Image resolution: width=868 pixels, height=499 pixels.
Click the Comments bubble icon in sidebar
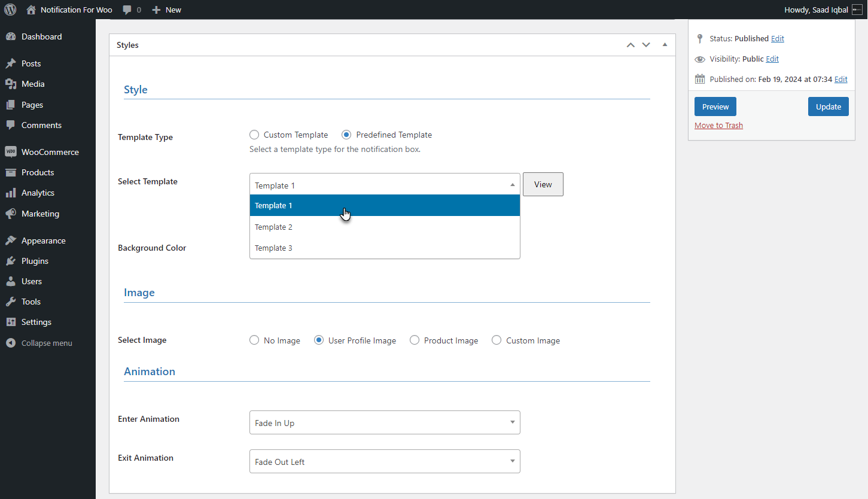pyautogui.click(x=11, y=125)
